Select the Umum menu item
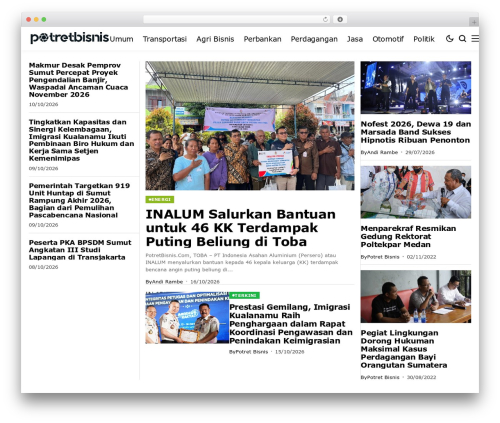Screen dimensions: 500x423 pos(122,39)
